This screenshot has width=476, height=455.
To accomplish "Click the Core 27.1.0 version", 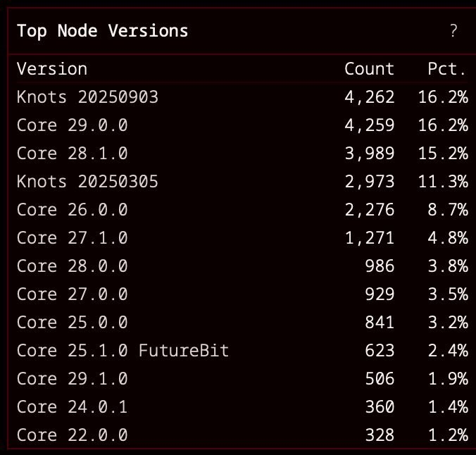I will [72, 238].
